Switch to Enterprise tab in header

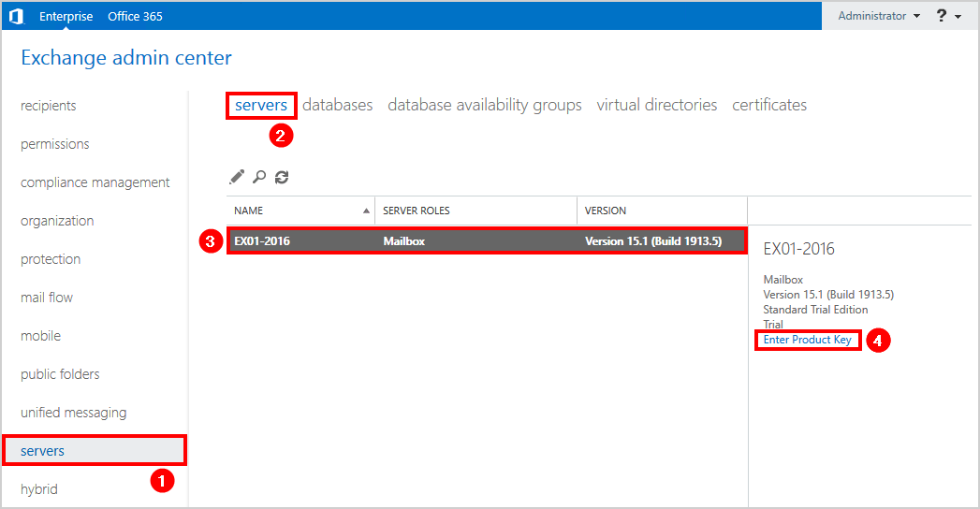pyautogui.click(x=66, y=16)
